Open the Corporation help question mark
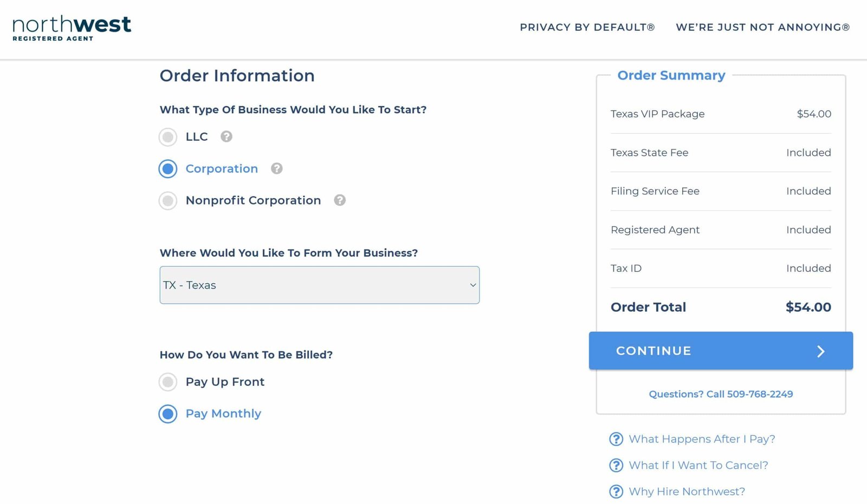Viewport: 867px width, 504px height. [x=277, y=168]
